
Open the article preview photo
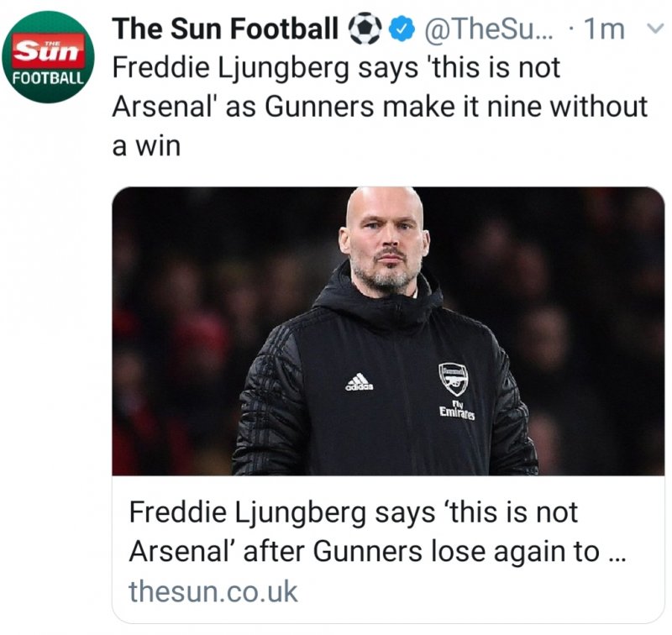(x=388, y=332)
